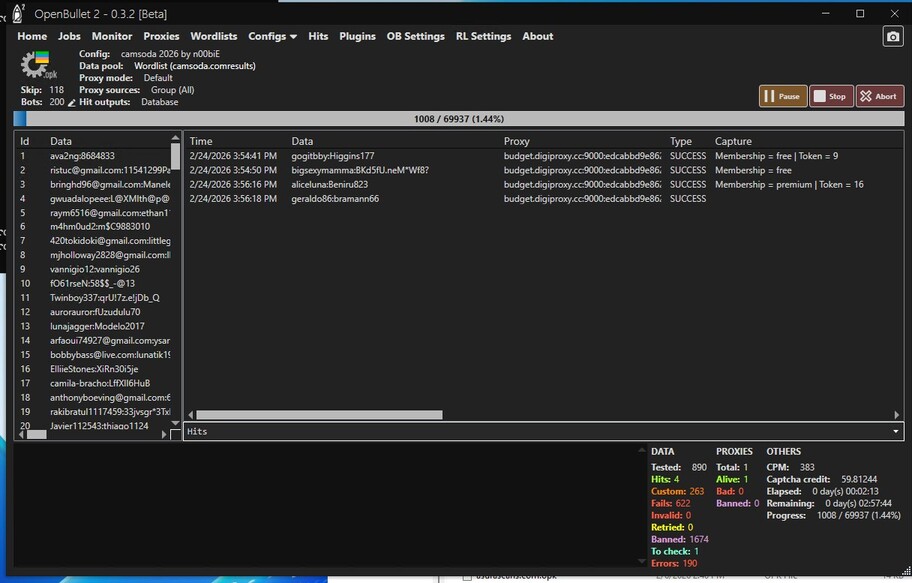The width and height of the screenshot is (912, 583).
Task: Click the 'Errors: 190' statistic
Action: pos(674,563)
